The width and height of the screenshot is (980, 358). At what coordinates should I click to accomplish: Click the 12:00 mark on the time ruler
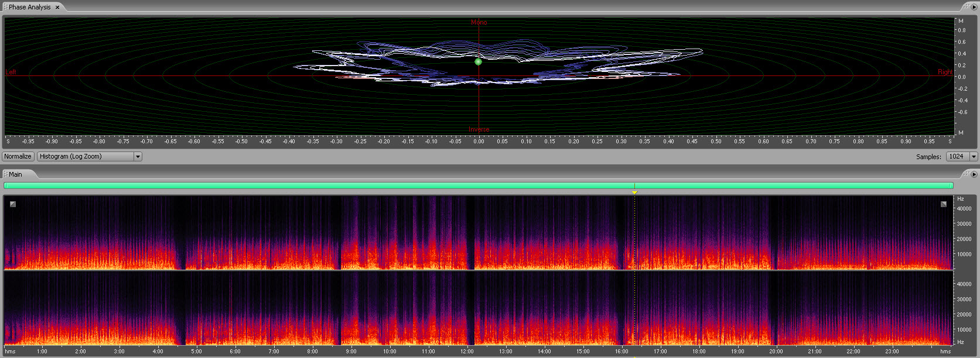467,351
